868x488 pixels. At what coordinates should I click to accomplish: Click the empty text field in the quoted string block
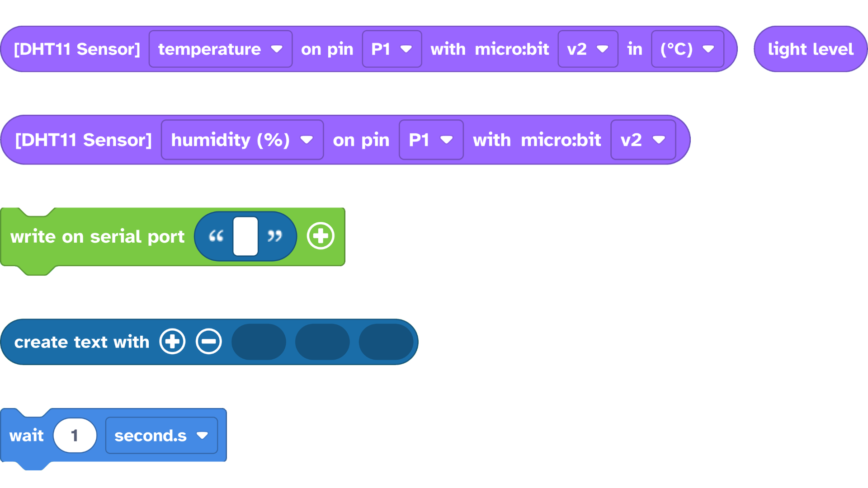pyautogui.click(x=245, y=236)
